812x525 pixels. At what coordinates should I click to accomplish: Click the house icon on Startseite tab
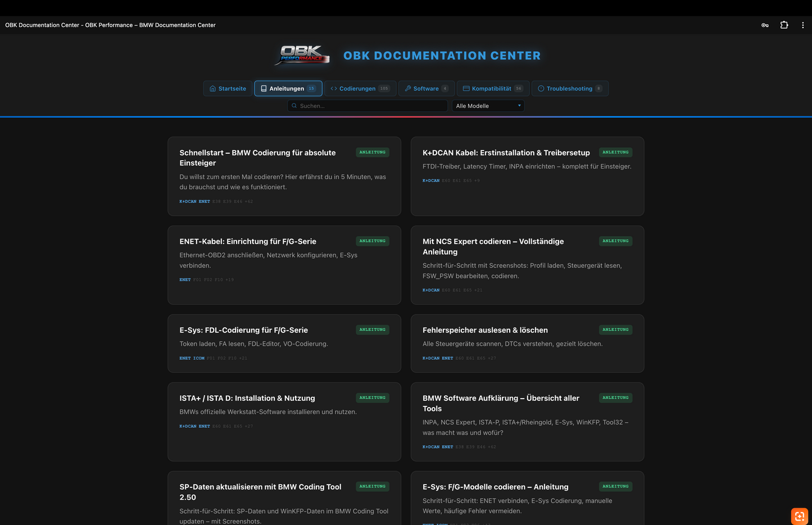click(212, 89)
